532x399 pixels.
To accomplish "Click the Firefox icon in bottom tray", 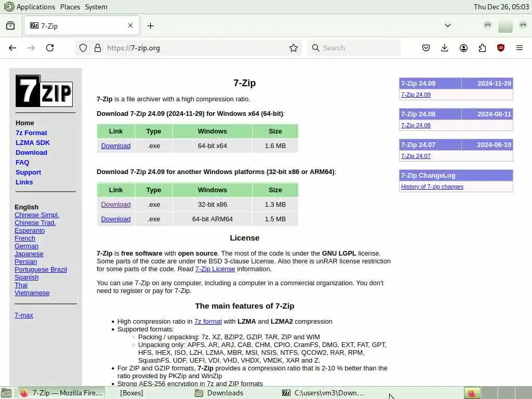I will click(x=472, y=393).
